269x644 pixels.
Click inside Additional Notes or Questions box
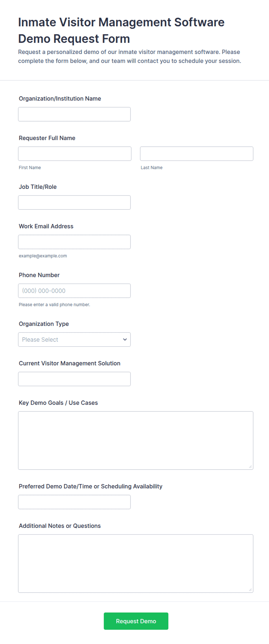coord(136,564)
